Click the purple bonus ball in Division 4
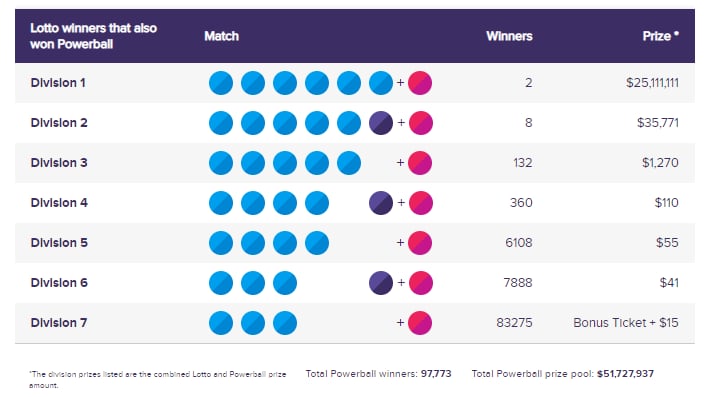 coord(381,203)
